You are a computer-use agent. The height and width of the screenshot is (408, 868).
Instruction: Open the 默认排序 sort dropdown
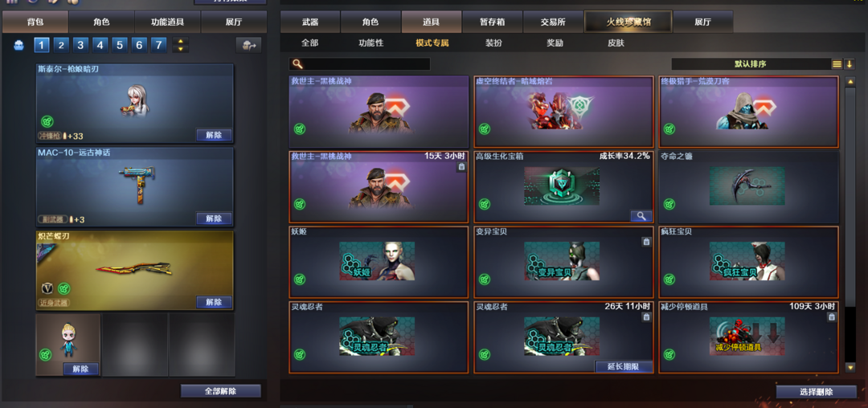[x=751, y=64]
